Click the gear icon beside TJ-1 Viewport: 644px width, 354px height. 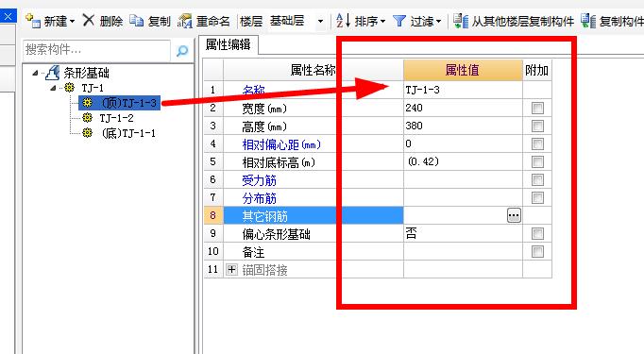coord(70,88)
